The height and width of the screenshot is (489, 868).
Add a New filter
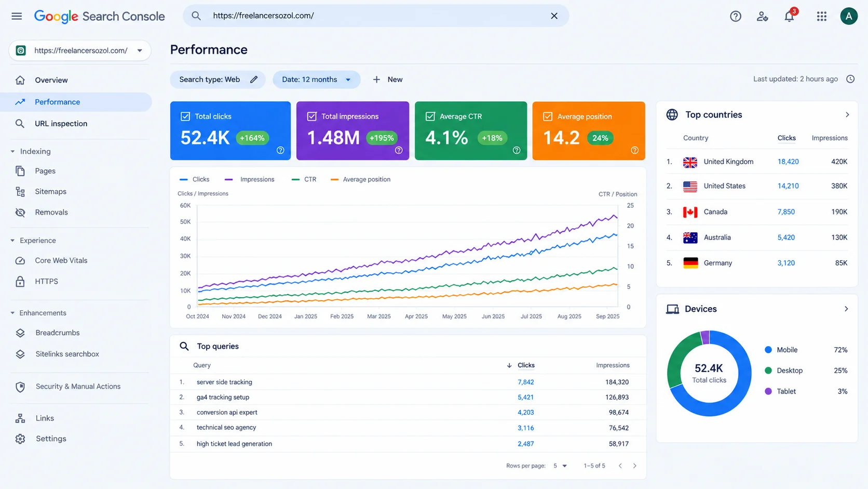pyautogui.click(x=388, y=80)
